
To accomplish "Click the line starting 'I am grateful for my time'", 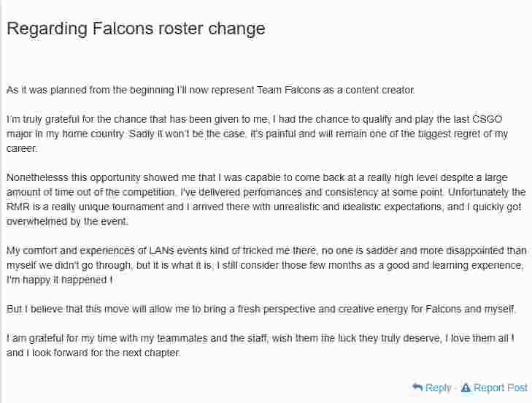I will point(261,338).
